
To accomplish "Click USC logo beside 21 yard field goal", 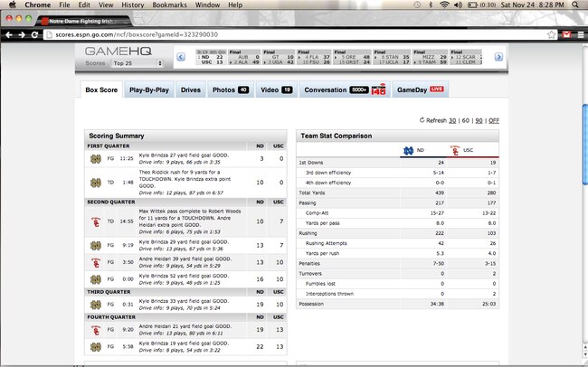I will (96, 330).
